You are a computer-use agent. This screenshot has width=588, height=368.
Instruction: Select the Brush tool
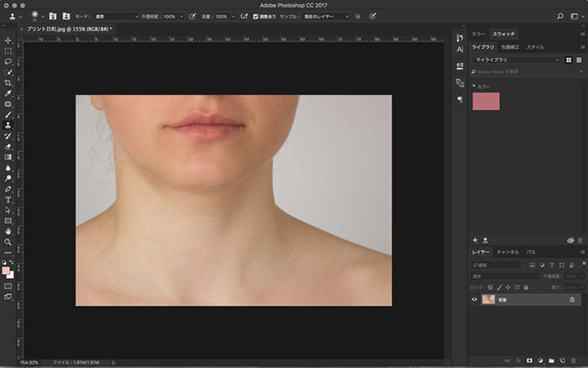8,115
